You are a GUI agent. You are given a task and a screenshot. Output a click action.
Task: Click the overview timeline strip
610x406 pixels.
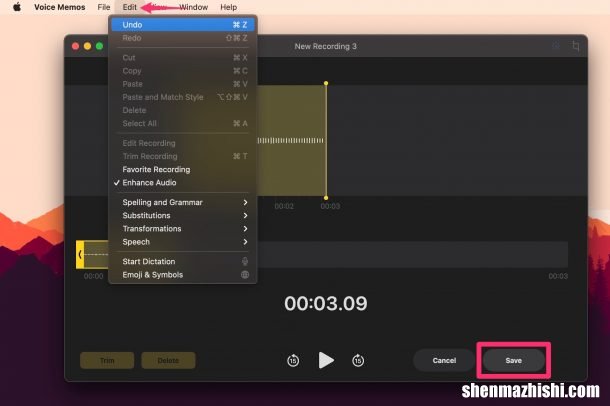(322, 255)
